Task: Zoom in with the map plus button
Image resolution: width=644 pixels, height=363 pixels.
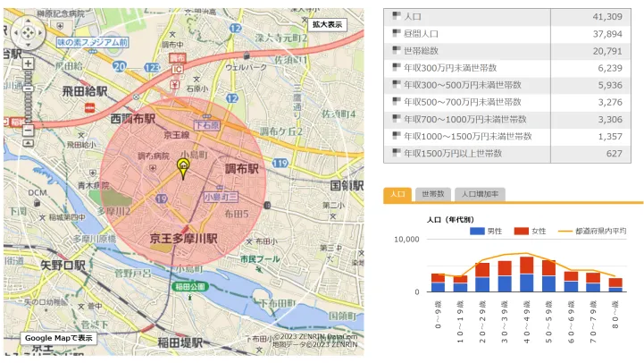Action: [29, 63]
